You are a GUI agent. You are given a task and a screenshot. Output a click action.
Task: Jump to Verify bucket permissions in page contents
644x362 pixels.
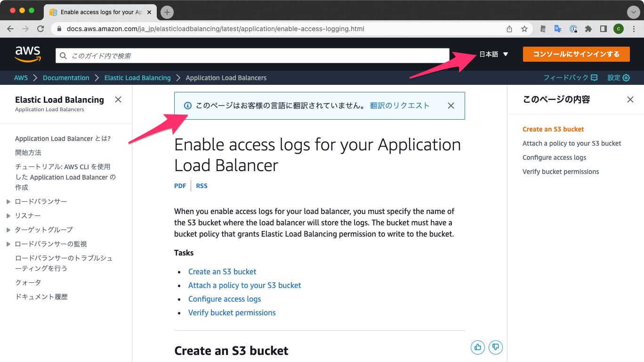561,172
